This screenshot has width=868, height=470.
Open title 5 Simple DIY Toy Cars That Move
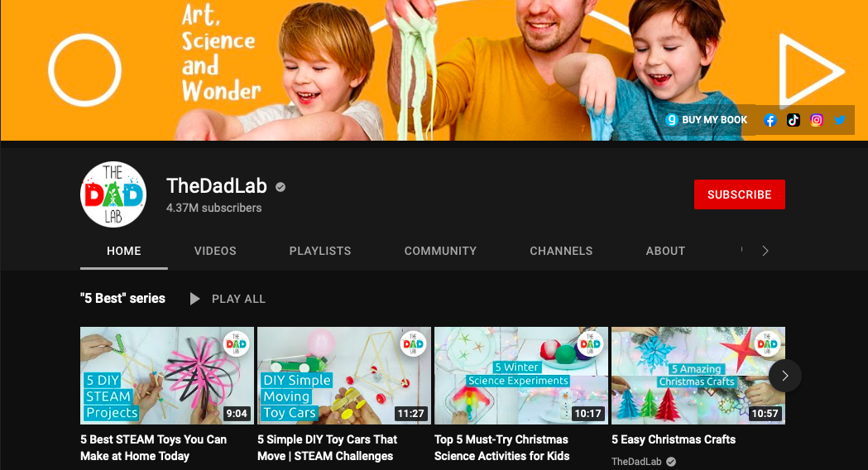click(x=327, y=448)
